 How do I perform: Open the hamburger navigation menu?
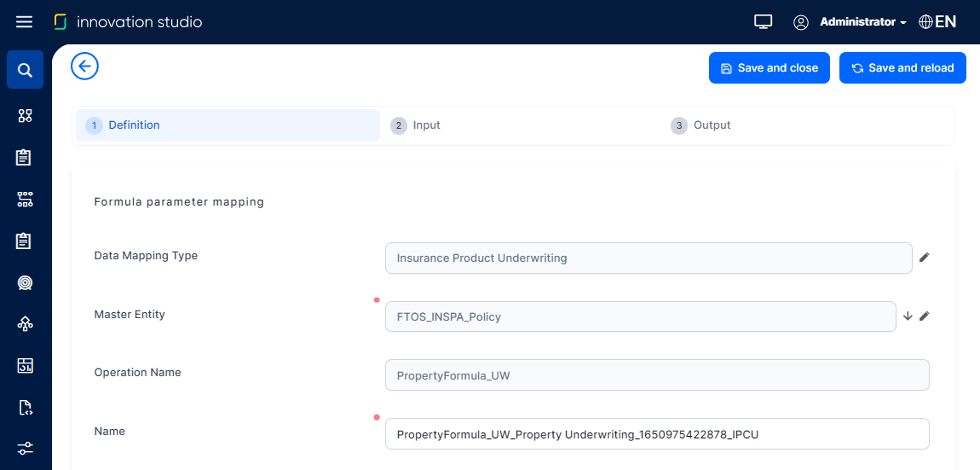[x=24, y=22]
